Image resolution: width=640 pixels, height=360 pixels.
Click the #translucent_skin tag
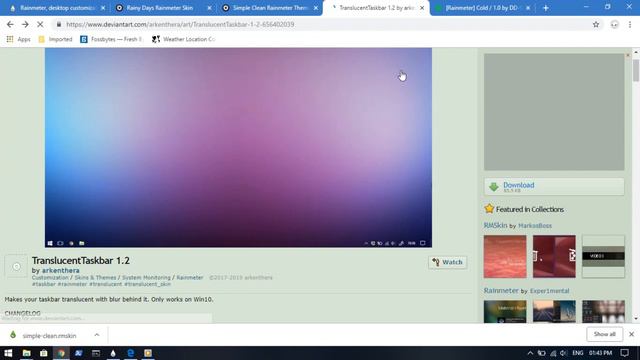tap(147, 284)
